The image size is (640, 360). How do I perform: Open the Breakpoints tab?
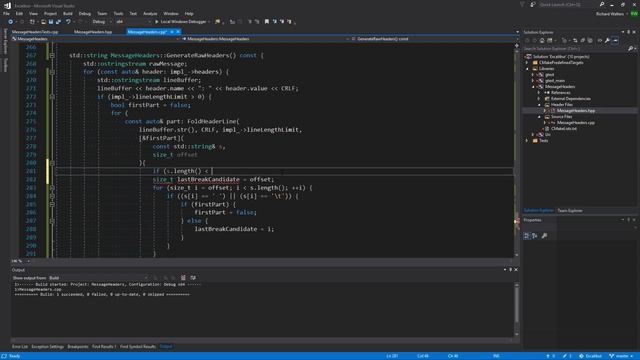[78, 347]
